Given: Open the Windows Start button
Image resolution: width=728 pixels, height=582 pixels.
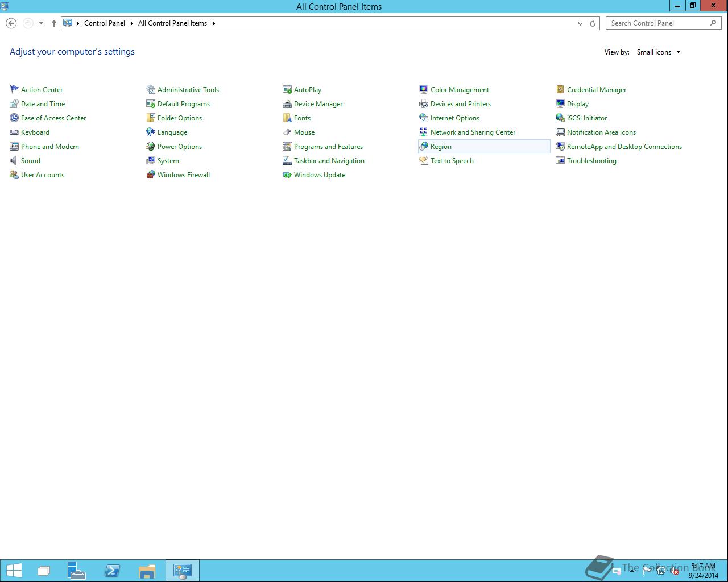Looking at the screenshot, I should click(14, 571).
